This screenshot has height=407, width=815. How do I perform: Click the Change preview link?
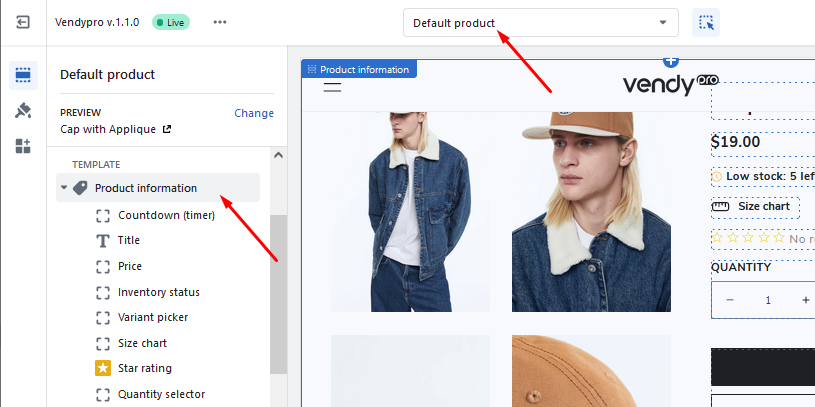[254, 113]
